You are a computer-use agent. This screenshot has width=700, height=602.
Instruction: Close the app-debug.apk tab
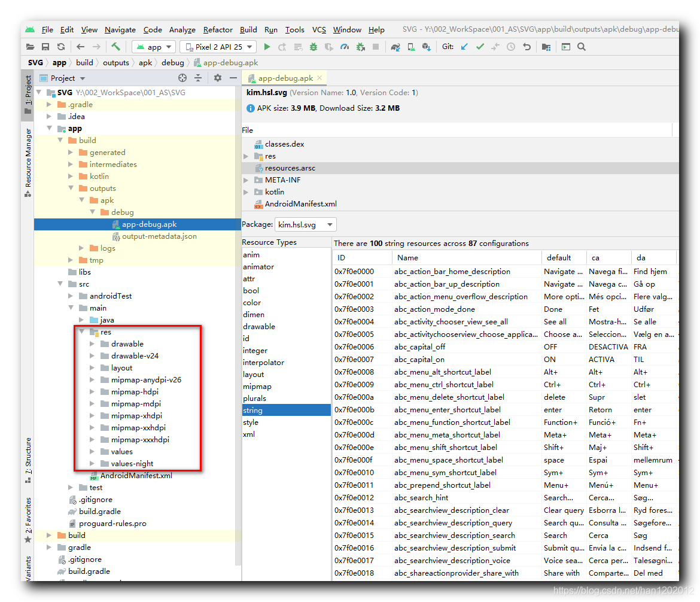click(x=319, y=78)
